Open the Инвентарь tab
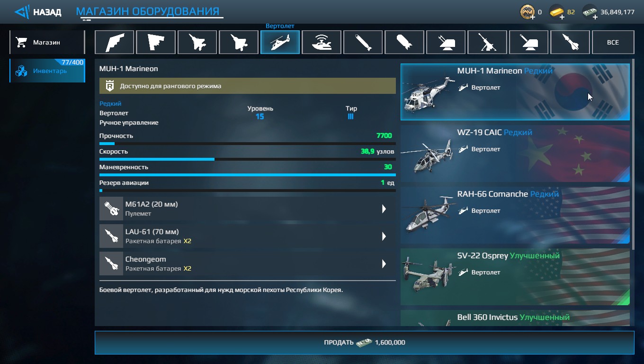This screenshot has width=644, height=364. point(47,71)
